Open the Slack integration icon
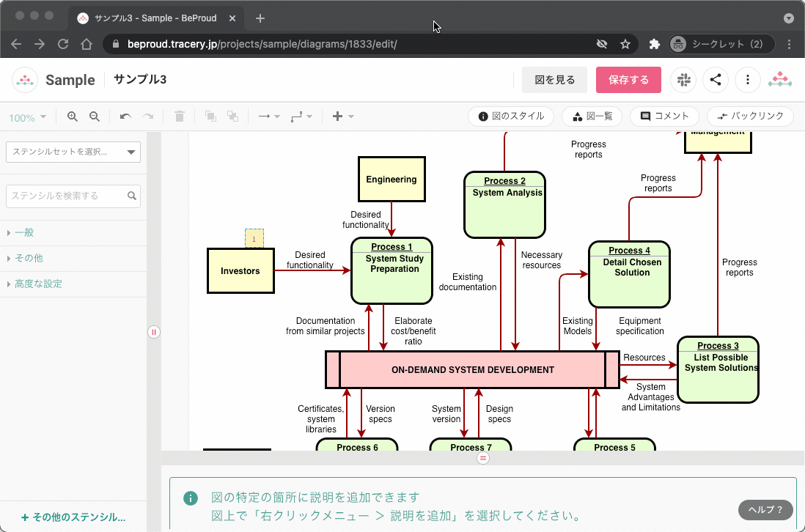Screen dimensions: 805x532 tap(683, 80)
